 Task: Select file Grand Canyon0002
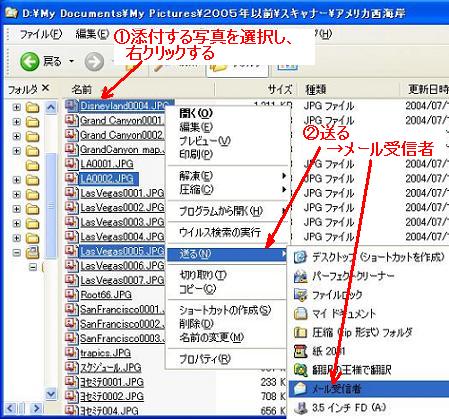122,135
